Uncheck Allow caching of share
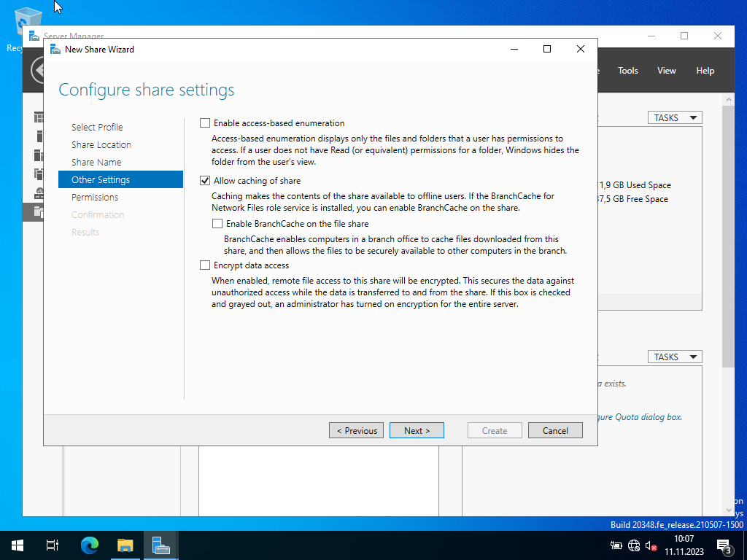The height and width of the screenshot is (560, 747). coord(205,181)
